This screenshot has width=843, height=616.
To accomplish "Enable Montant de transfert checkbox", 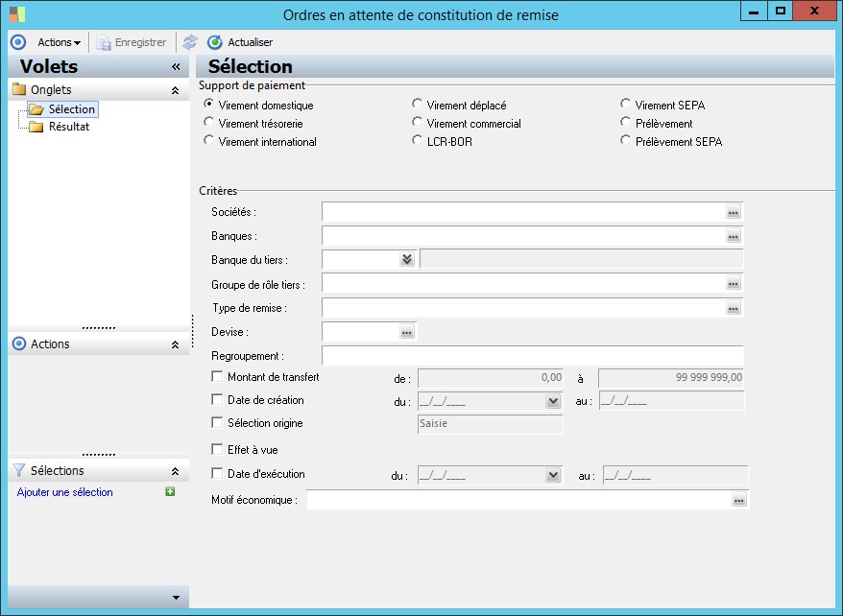I will (x=217, y=376).
